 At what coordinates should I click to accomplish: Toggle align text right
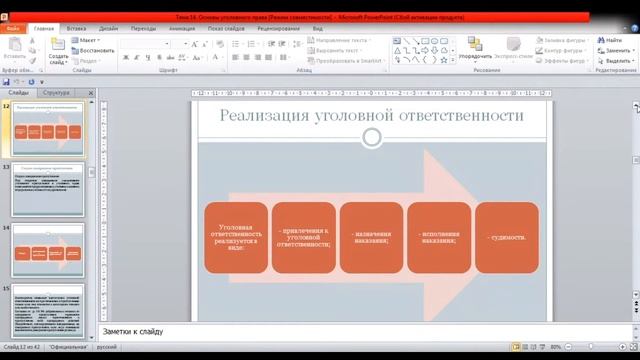point(258,58)
